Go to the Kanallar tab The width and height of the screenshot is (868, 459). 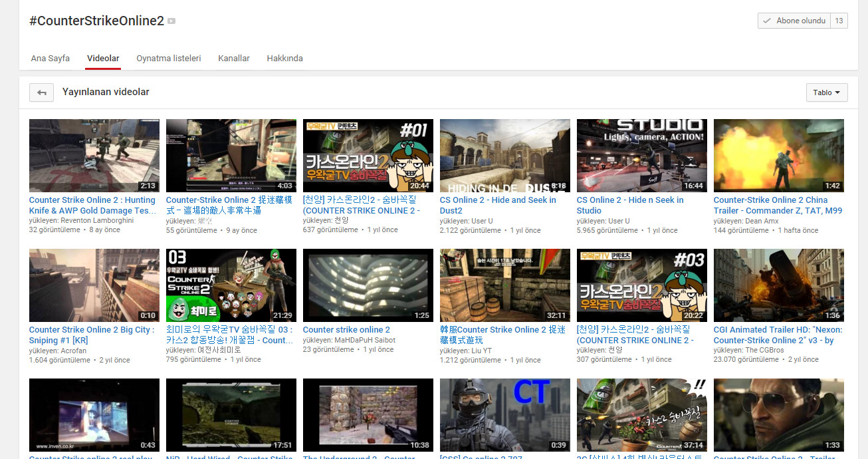coord(234,59)
